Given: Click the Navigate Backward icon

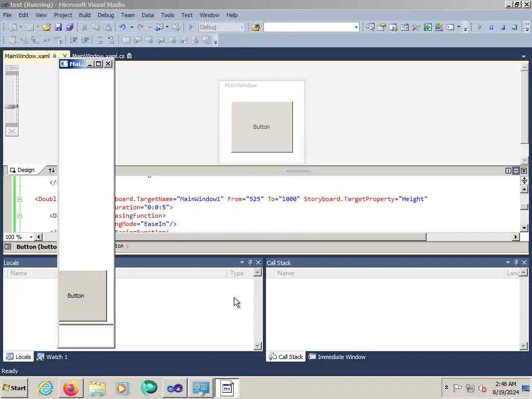Looking at the screenshot, I should 159,27.
